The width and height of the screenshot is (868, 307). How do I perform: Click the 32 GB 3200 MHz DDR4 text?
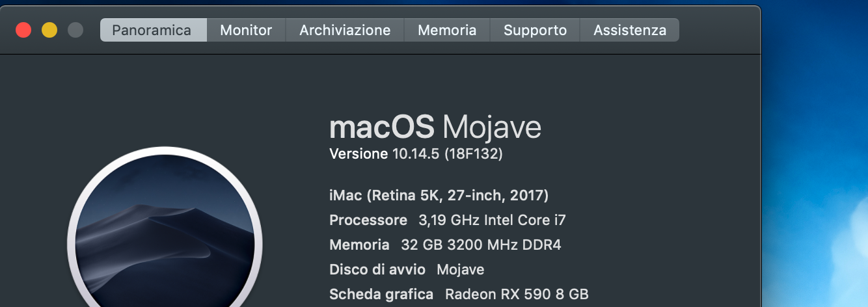click(481, 245)
